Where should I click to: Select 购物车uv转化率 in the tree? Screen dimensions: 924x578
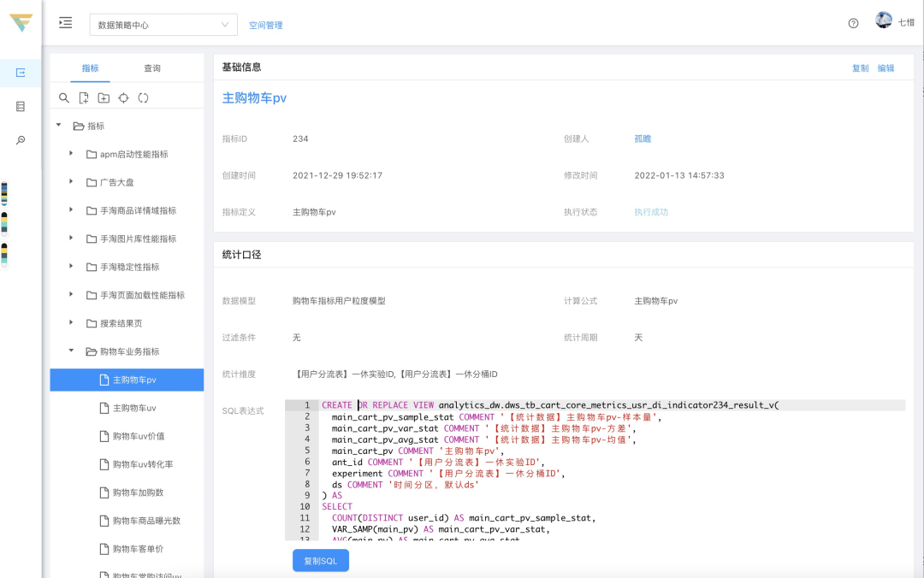coord(142,464)
